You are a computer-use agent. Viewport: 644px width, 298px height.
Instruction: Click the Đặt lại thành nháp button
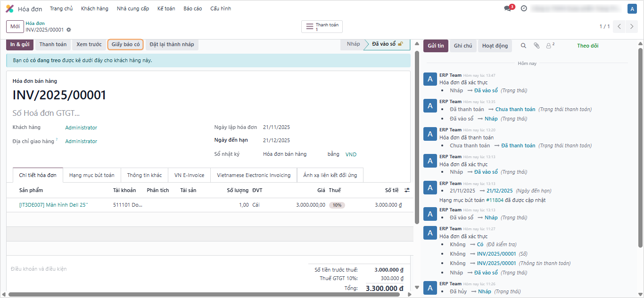tap(172, 44)
